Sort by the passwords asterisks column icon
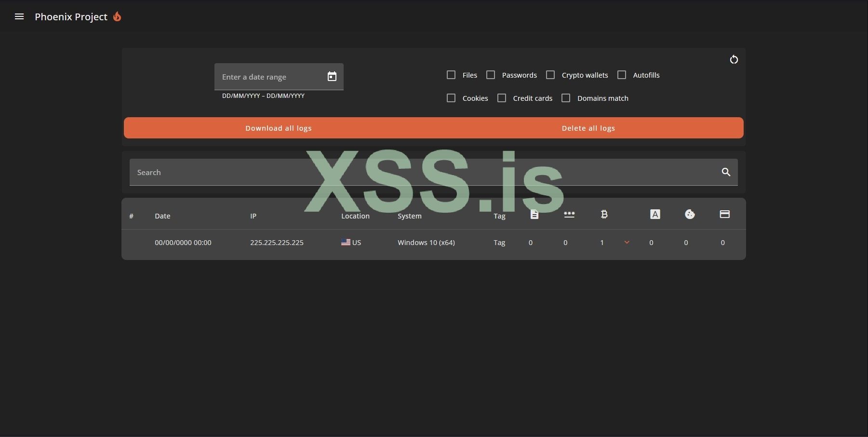The width and height of the screenshot is (868, 437). pos(569,215)
